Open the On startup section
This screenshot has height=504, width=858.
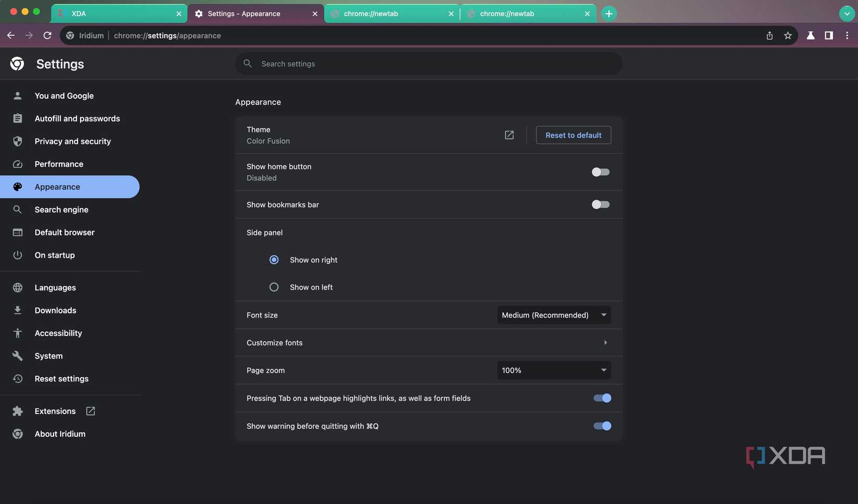(x=70, y=255)
